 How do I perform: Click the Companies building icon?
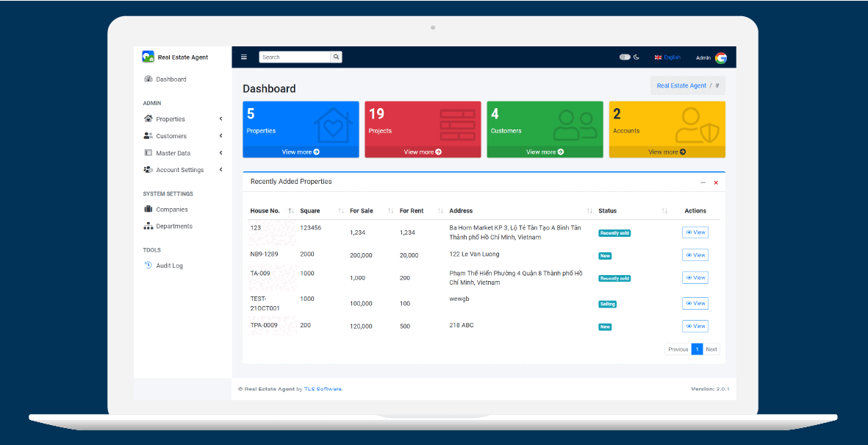click(x=148, y=209)
